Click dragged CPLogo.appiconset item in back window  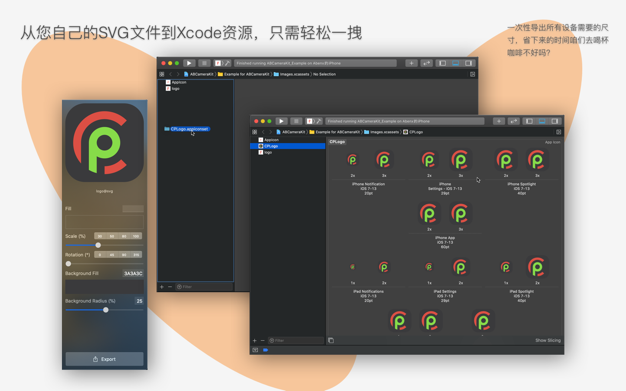186,129
